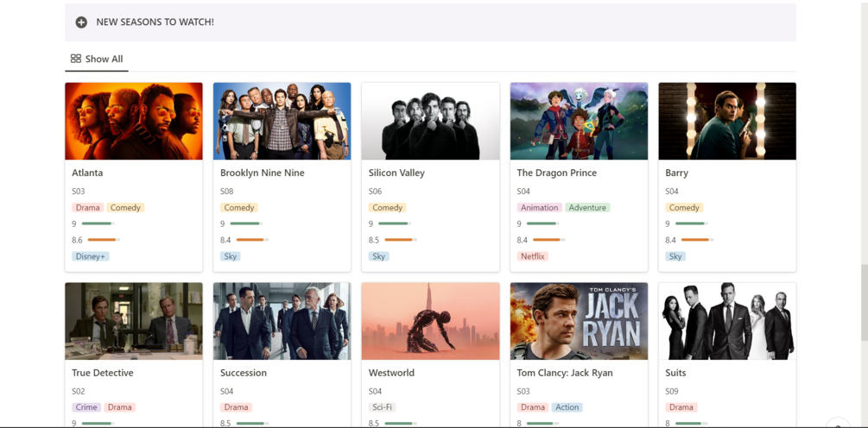Image resolution: width=868 pixels, height=428 pixels.
Task: Open the Westworld cover image
Action: click(431, 321)
